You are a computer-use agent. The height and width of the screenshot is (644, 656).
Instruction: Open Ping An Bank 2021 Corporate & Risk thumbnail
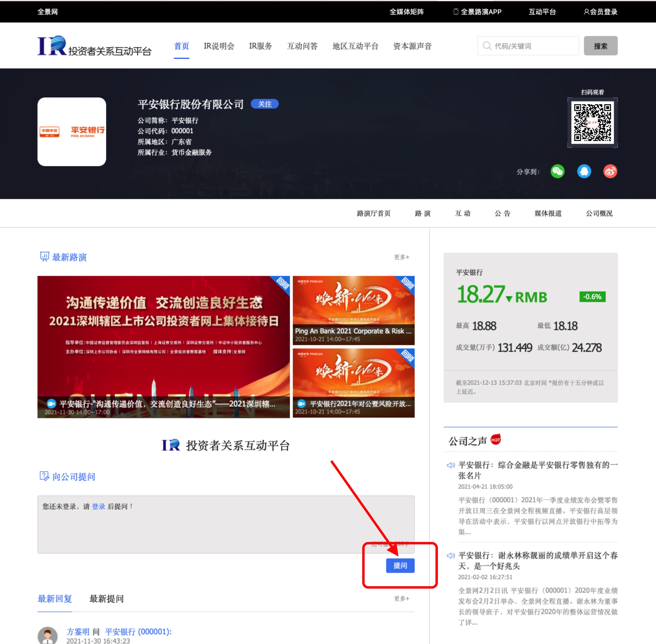(x=354, y=311)
